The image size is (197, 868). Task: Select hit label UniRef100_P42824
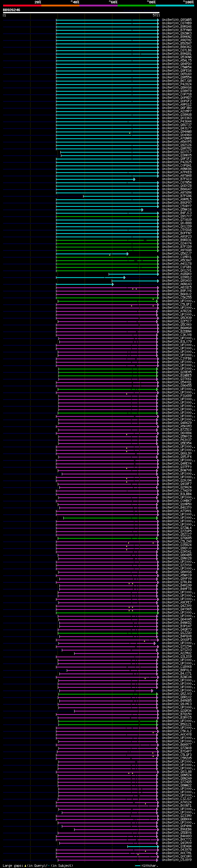176,84
